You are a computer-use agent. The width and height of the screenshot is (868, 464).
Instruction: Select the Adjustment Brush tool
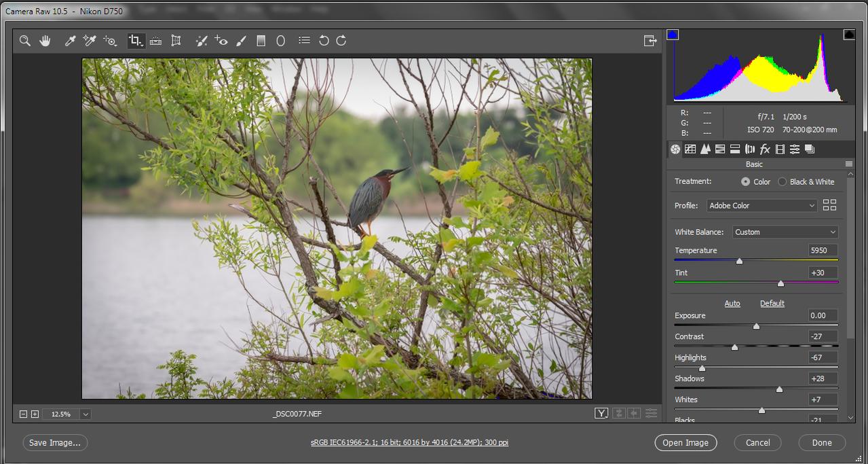point(241,41)
